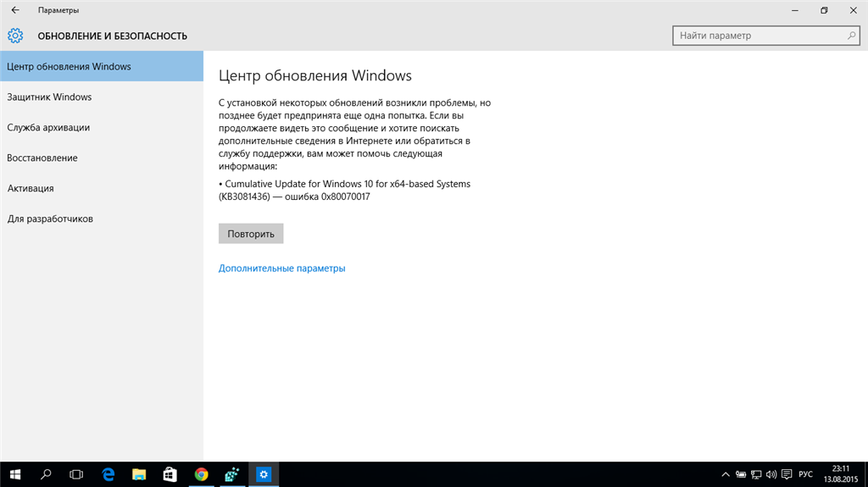
Task: Focus the 'Найти параметр' search field
Action: (x=765, y=36)
